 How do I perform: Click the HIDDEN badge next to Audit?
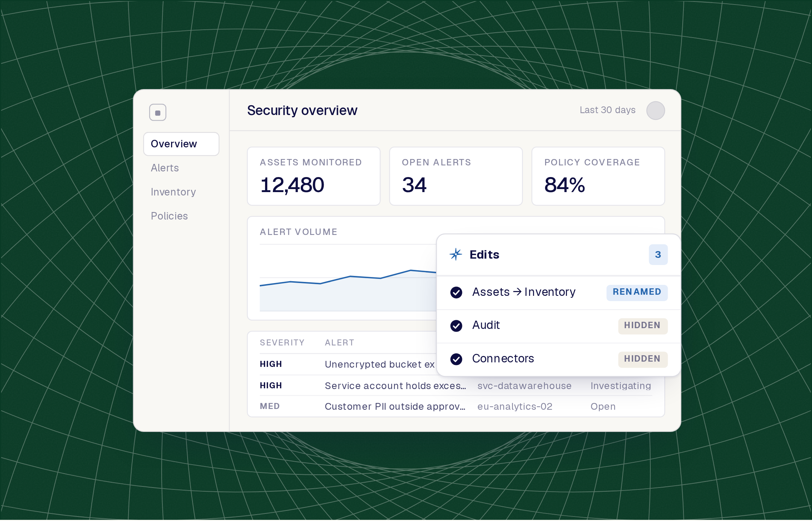642,326
